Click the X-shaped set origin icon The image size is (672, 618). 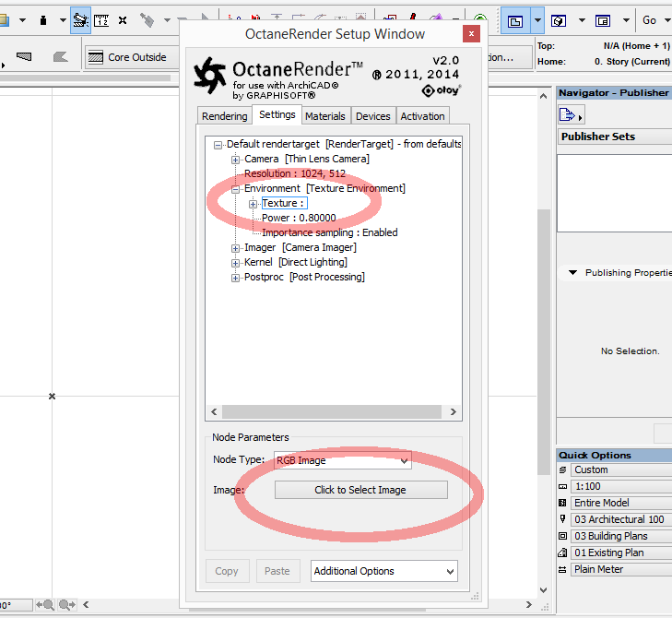(123, 20)
